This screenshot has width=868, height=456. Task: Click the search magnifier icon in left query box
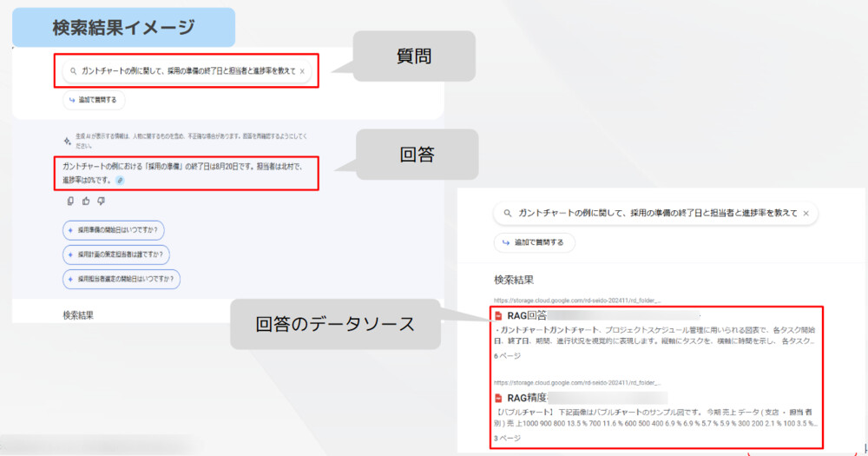[x=73, y=71]
